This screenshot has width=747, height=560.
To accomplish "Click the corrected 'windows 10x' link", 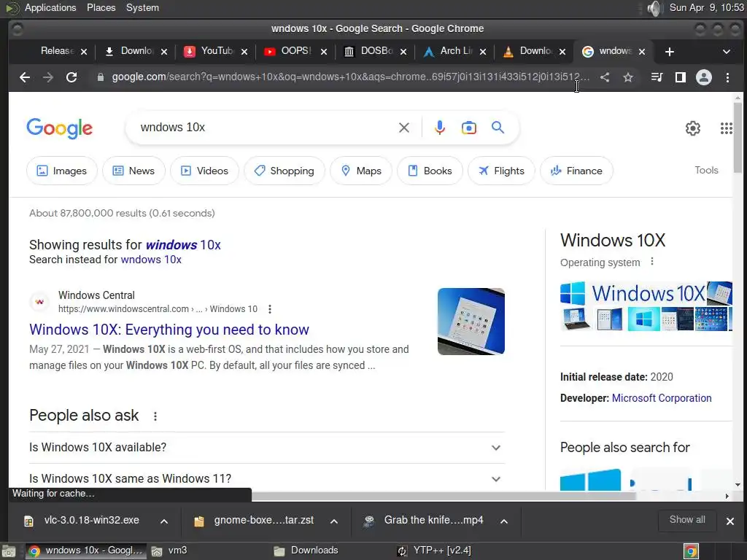I will [x=183, y=245].
